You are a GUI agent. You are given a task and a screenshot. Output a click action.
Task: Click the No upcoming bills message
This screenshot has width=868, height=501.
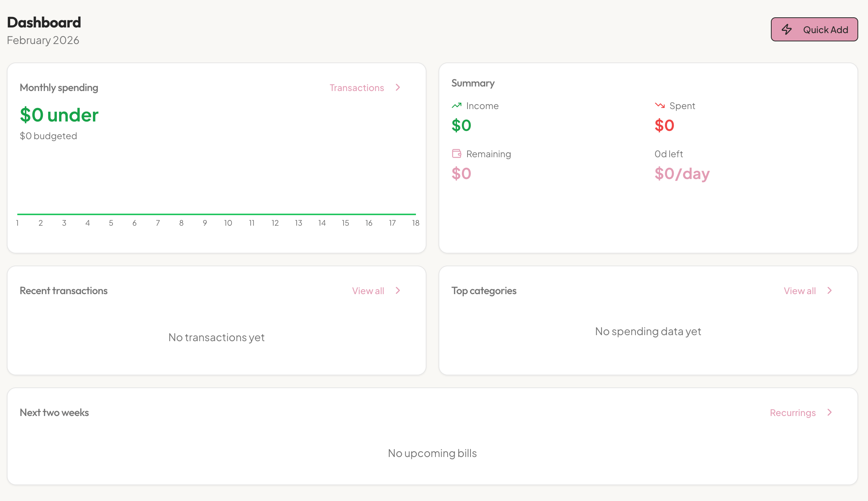(432, 453)
